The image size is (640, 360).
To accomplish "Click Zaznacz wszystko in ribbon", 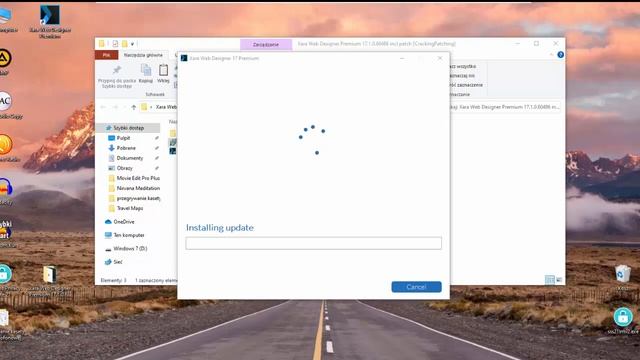I will pyautogui.click(x=463, y=66).
